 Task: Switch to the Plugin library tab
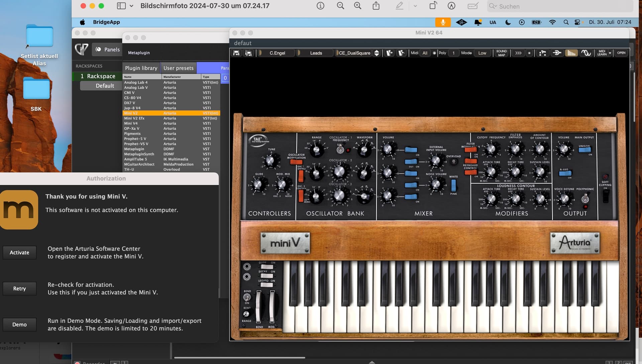coord(141,68)
